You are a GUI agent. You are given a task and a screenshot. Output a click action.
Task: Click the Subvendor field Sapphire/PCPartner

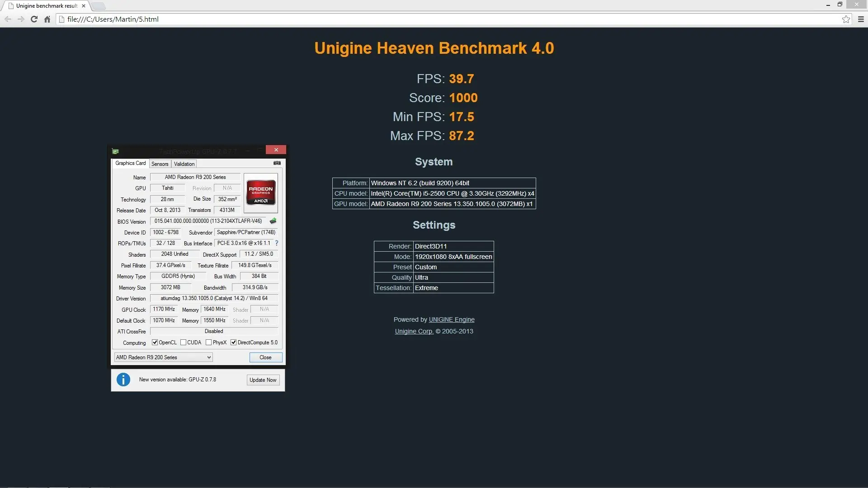point(246,232)
